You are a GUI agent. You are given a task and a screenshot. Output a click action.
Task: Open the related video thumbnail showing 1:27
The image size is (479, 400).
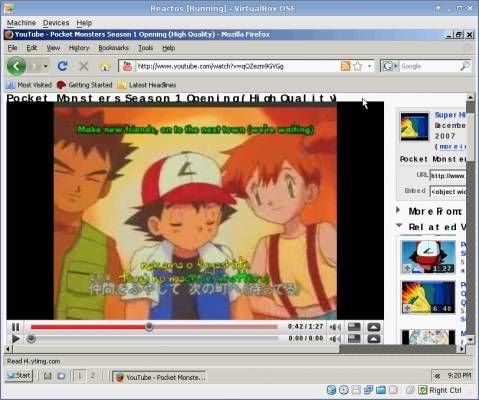[x=428, y=257]
